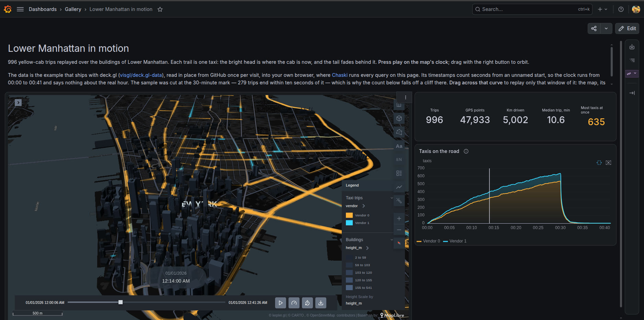Open the animation speed gauge control
The image size is (644, 320).
pos(294,303)
